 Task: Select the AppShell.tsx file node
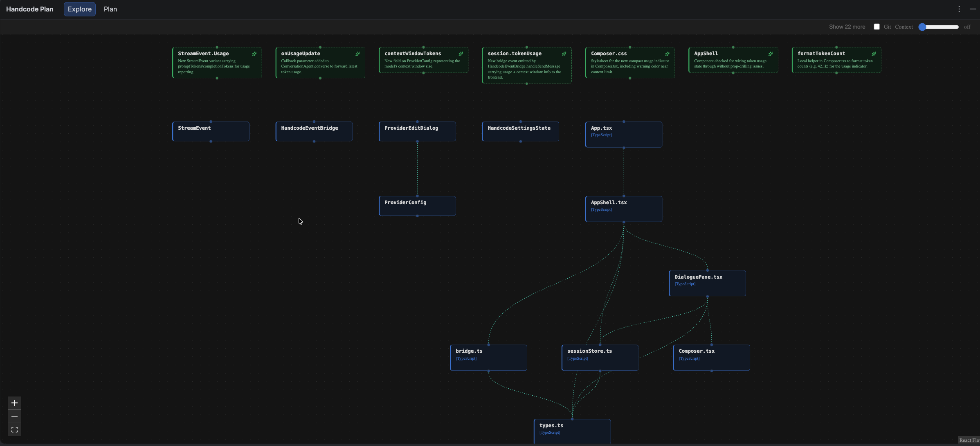(x=624, y=209)
